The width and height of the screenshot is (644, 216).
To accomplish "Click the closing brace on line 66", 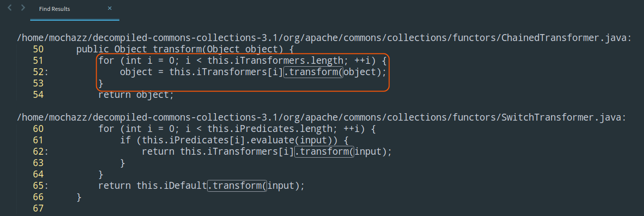I will tap(79, 197).
